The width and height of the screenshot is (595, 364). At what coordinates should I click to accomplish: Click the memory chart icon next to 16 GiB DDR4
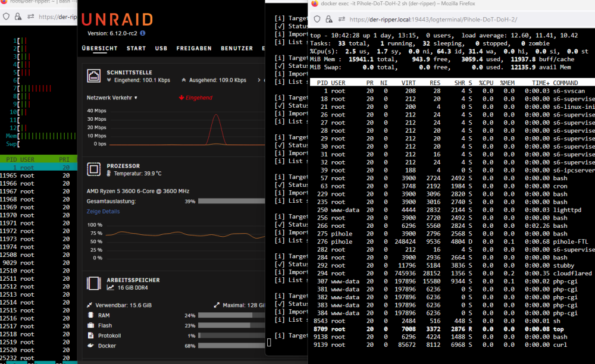point(111,287)
